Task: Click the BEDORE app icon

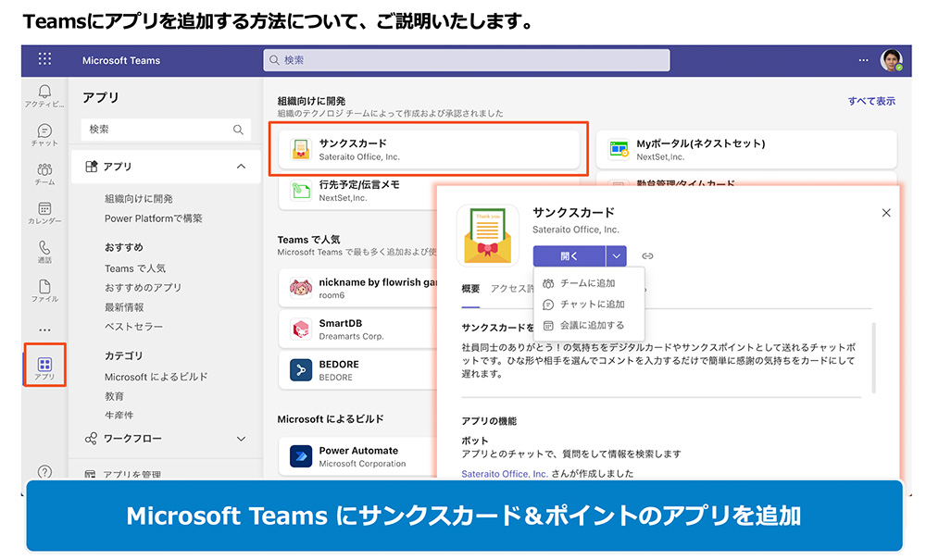Action: [301, 370]
